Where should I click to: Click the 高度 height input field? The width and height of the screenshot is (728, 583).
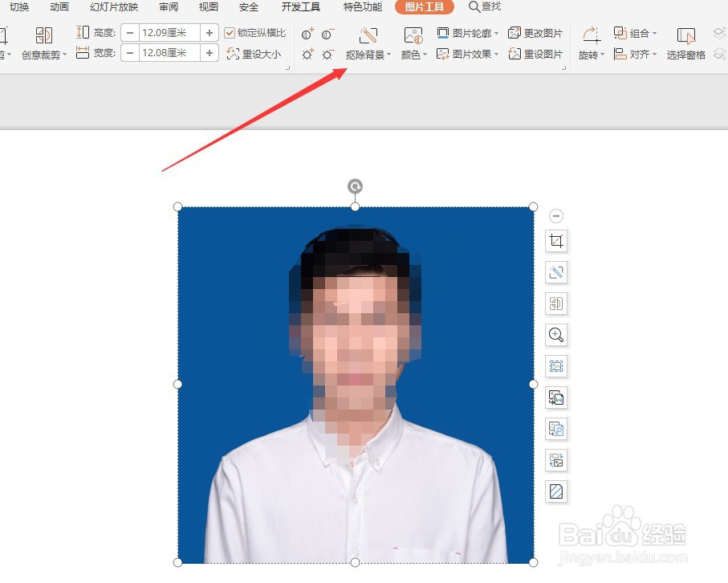pos(169,33)
